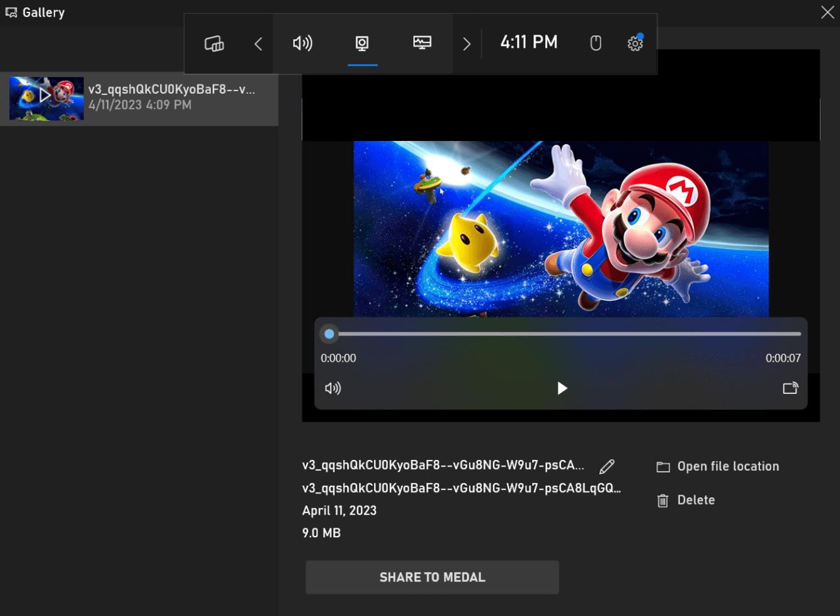Show more widgets with the right chevron
This screenshot has height=616, width=840.
tap(467, 43)
